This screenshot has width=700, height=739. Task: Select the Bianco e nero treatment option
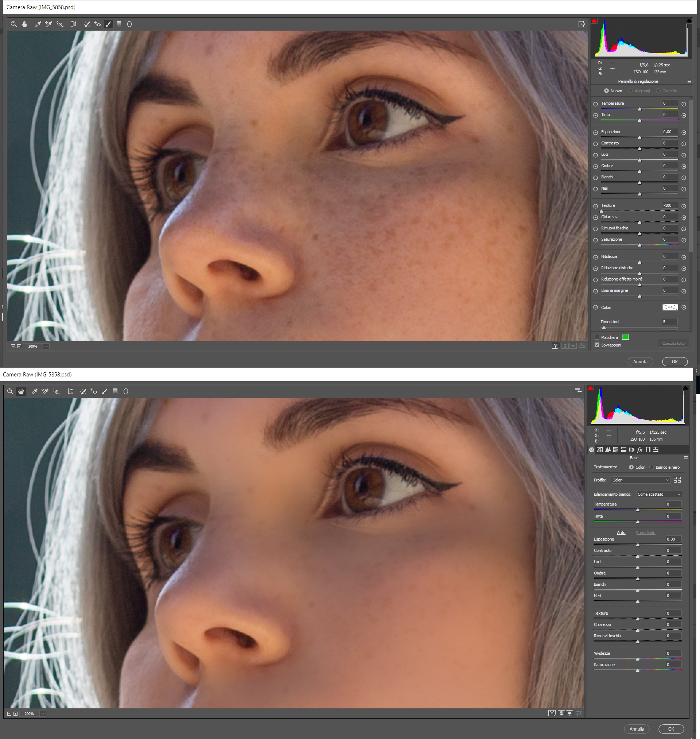point(652,467)
